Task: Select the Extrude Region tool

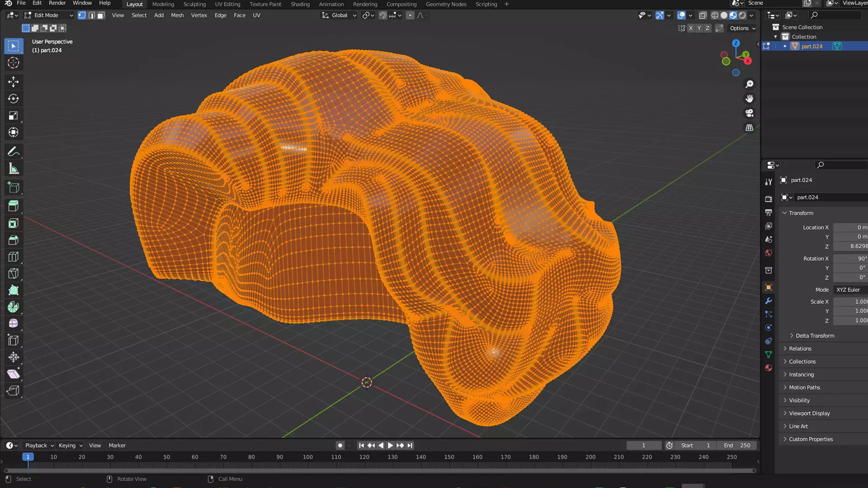Action: [13, 206]
